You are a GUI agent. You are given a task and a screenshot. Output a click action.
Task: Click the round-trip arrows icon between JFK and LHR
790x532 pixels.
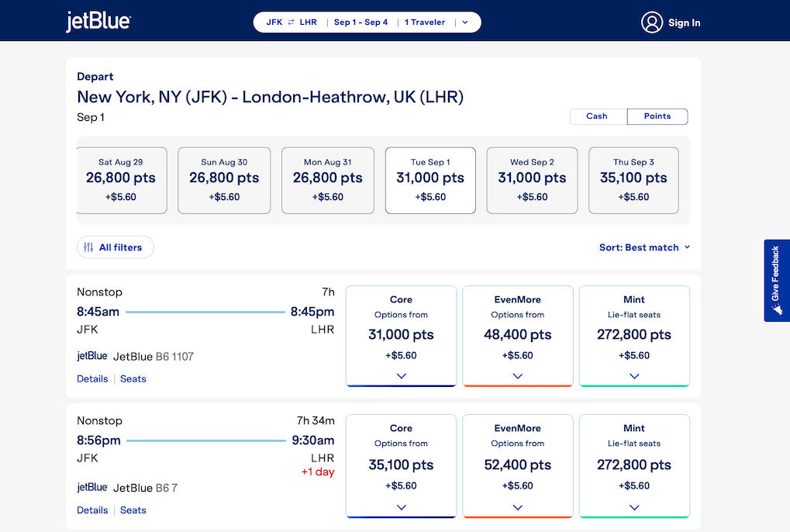pyautogui.click(x=291, y=22)
